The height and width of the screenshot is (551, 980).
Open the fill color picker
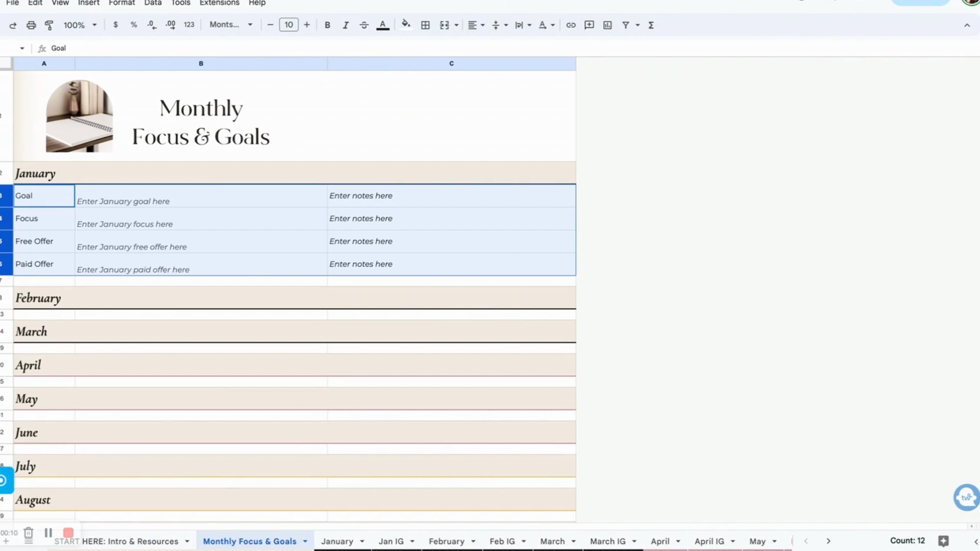click(x=405, y=24)
